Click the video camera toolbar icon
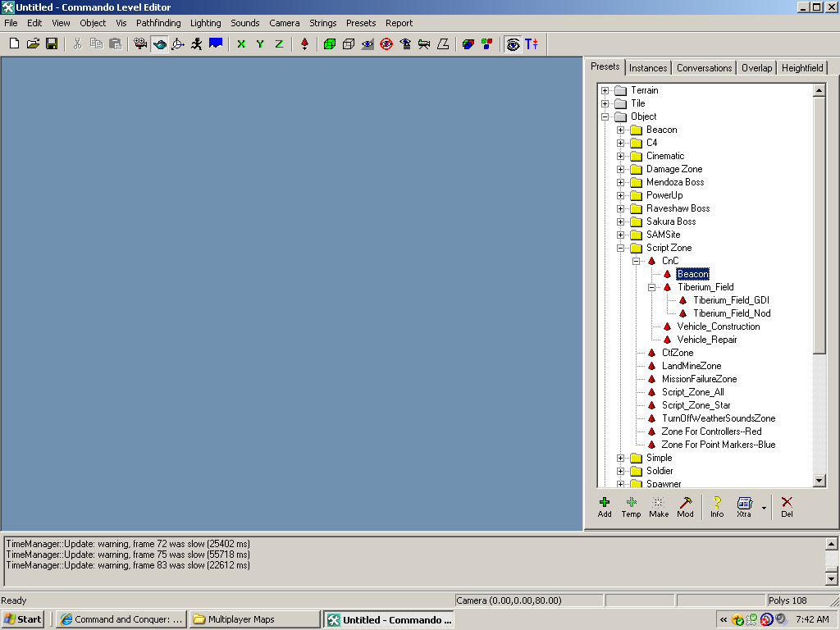Image resolution: width=840 pixels, height=630 pixels. [140, 43]
